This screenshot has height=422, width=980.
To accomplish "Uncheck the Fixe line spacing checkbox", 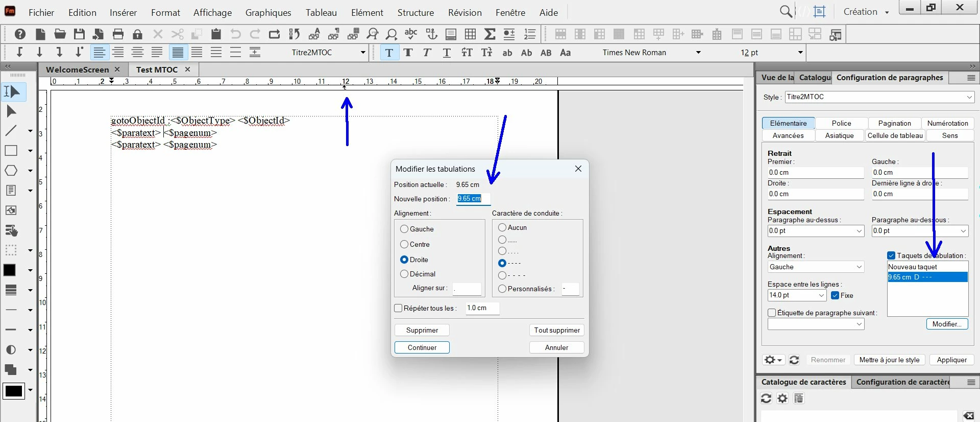I will point(835,295).
